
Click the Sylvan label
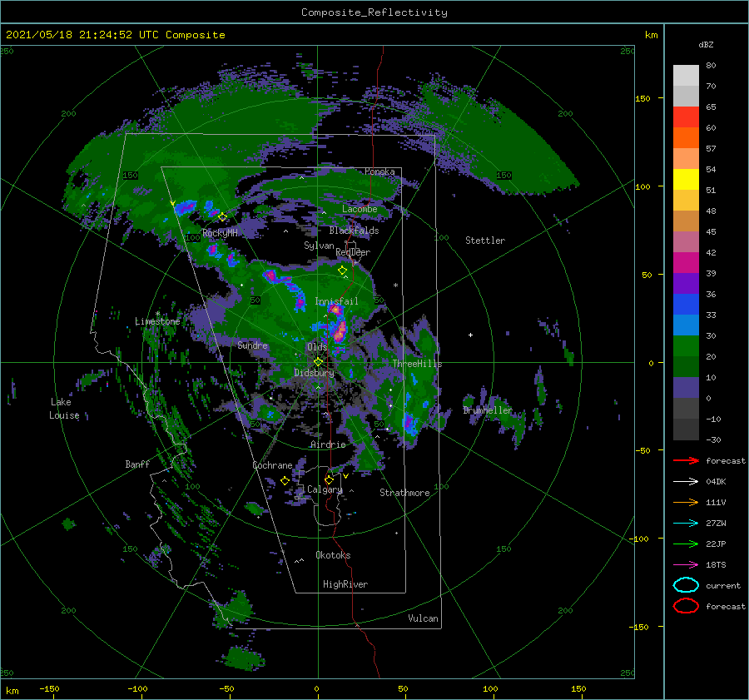(319, 246)
